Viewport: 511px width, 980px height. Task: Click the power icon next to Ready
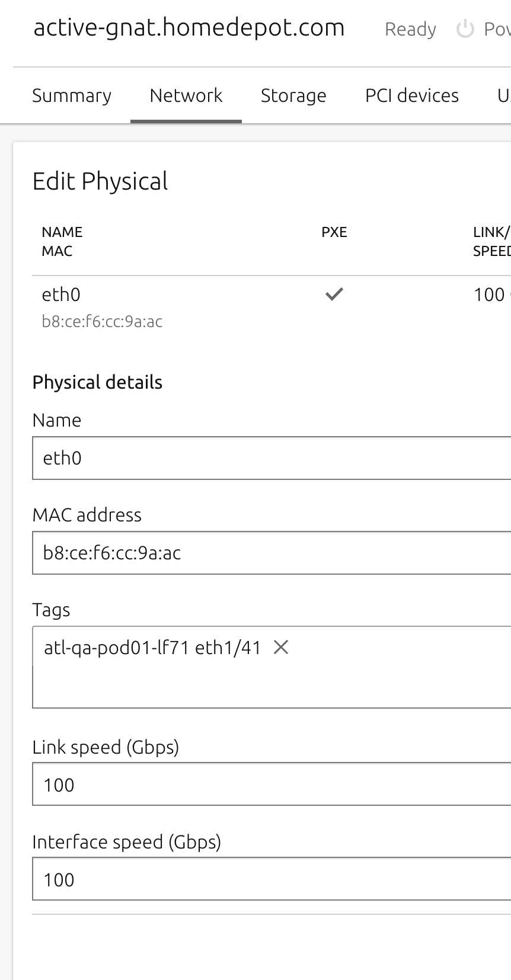tap(465, 28)
